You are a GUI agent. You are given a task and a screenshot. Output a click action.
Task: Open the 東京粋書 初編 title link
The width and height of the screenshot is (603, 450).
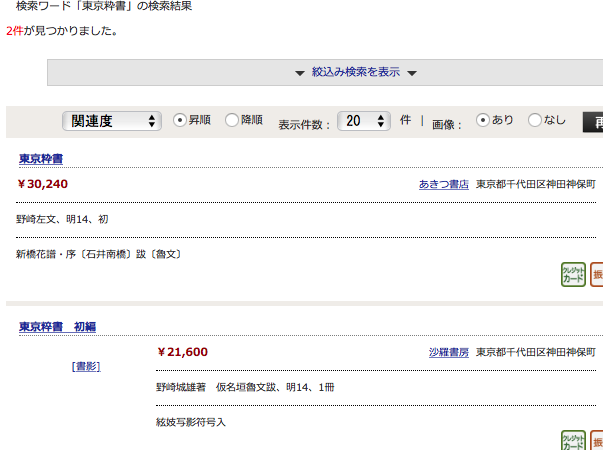tap(57, 327)
